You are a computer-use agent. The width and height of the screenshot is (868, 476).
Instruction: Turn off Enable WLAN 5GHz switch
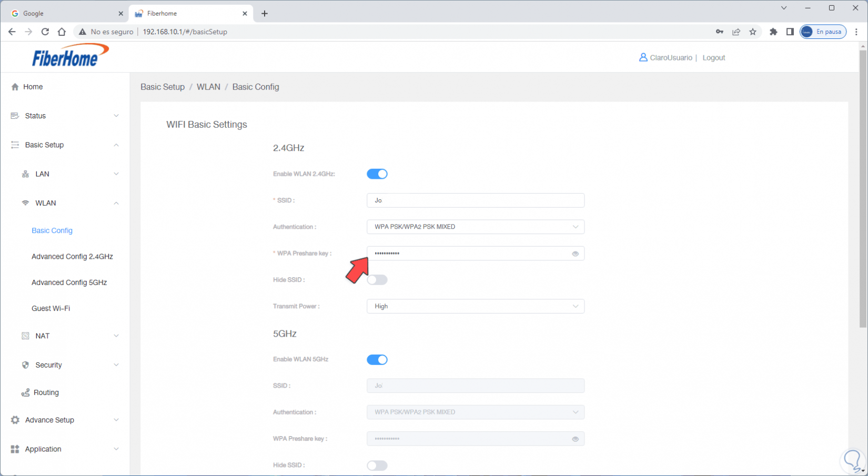coord(377,360)
